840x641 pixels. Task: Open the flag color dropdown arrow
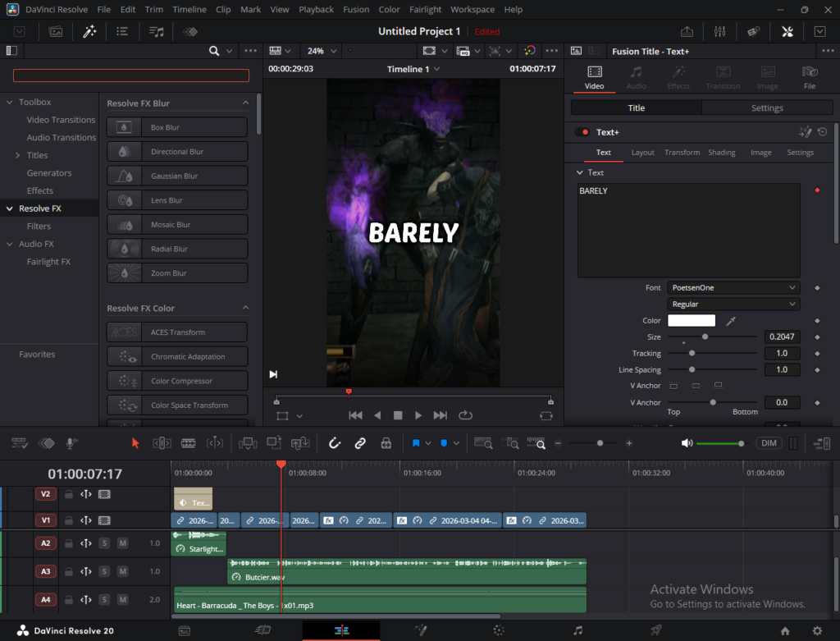[428, 443]
